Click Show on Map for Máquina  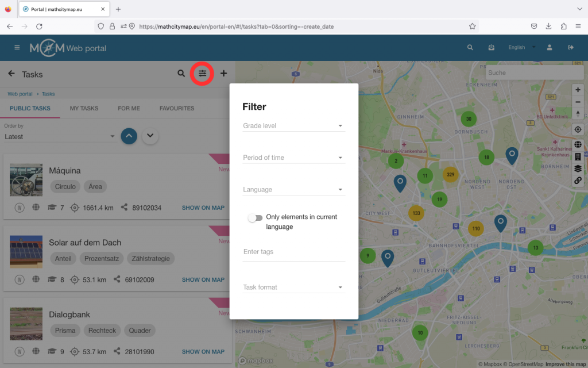(203, 208)
